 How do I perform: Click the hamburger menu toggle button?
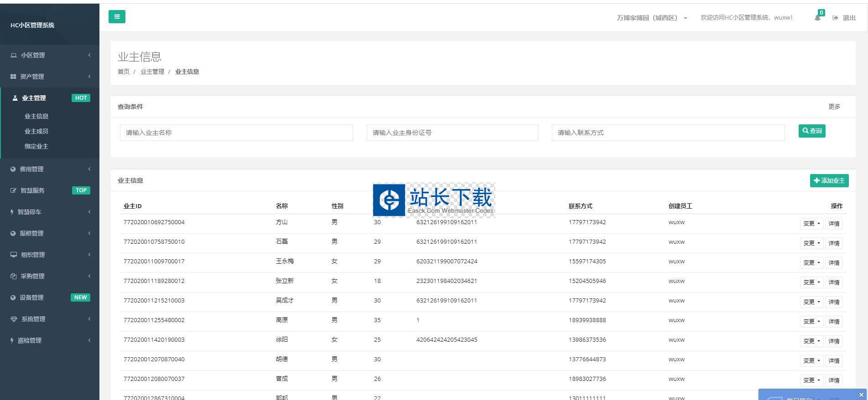tap(117, 17)
